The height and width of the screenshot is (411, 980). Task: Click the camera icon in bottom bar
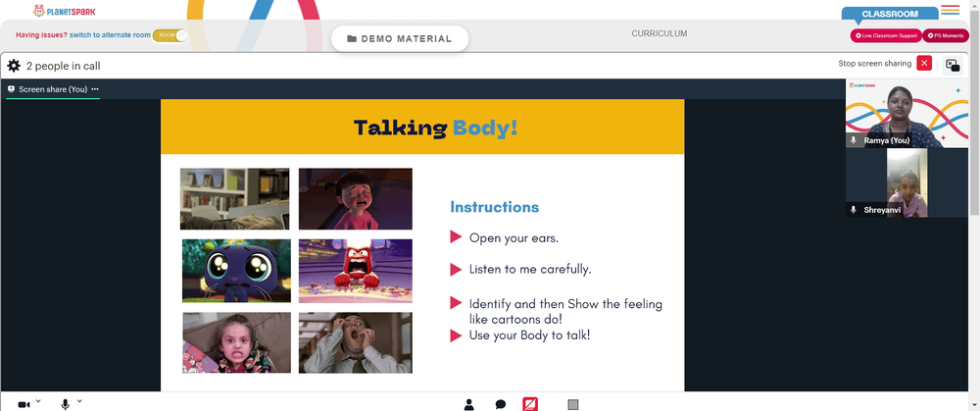(x=24, y=405)
